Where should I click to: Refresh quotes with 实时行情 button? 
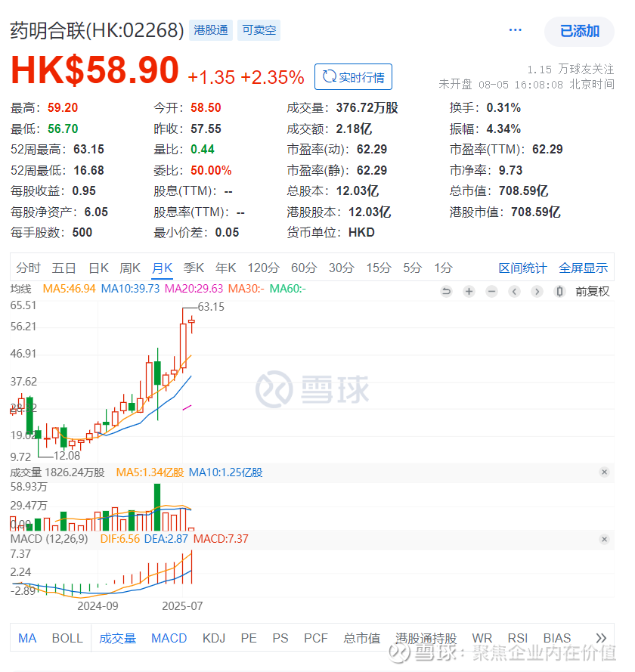coord(353,76)
